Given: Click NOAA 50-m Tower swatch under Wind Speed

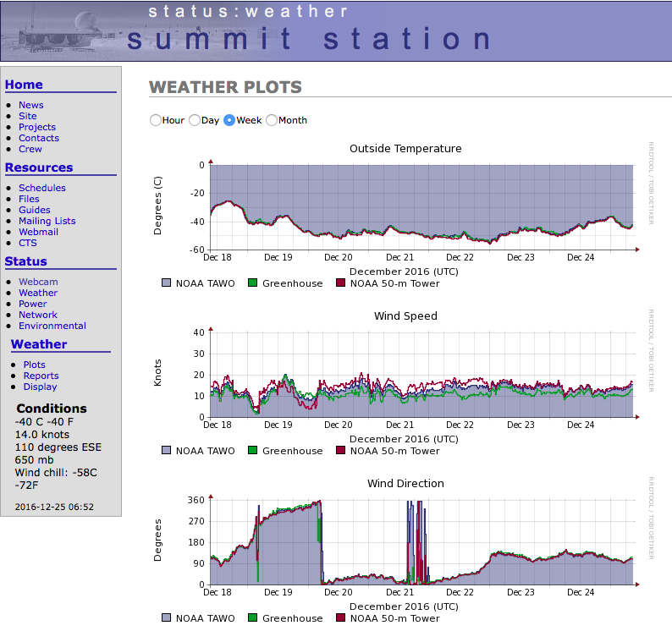Looking at the screenshot, I should pyautogui.click(x=341, y=450).
